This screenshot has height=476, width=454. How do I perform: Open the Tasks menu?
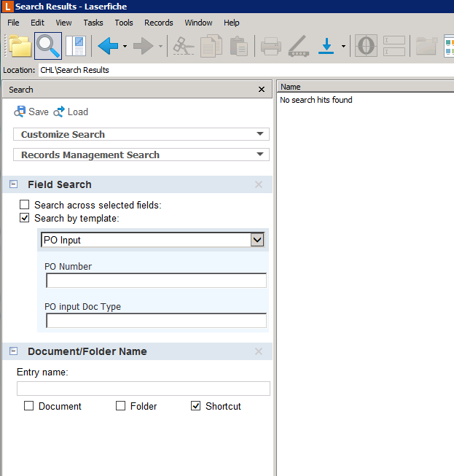pyautogui.click(x=93, y=23)
